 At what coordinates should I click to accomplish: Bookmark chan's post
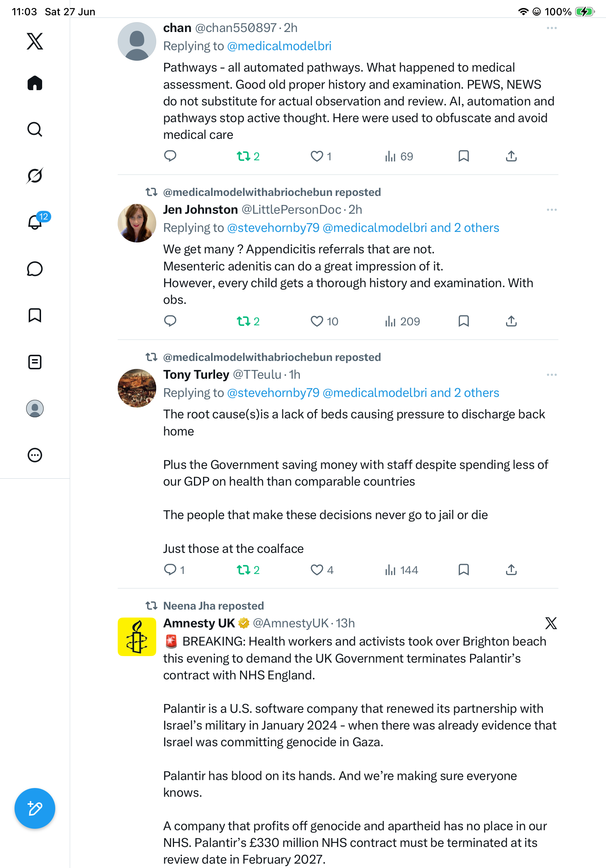(x=464, y=156)
